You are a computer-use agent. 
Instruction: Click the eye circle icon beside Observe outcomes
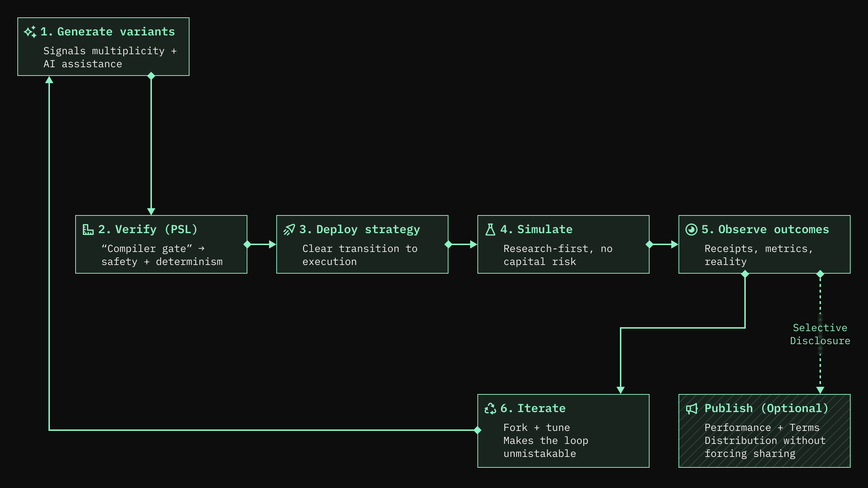tap(691, 230)
